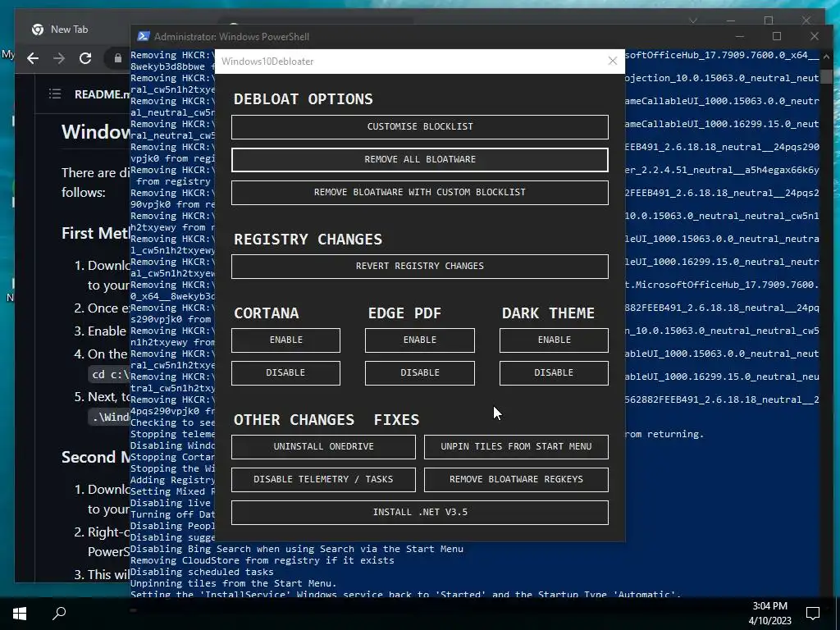Select Remove All Bloatware
This screenshot has height=630, width=840.
419,160
